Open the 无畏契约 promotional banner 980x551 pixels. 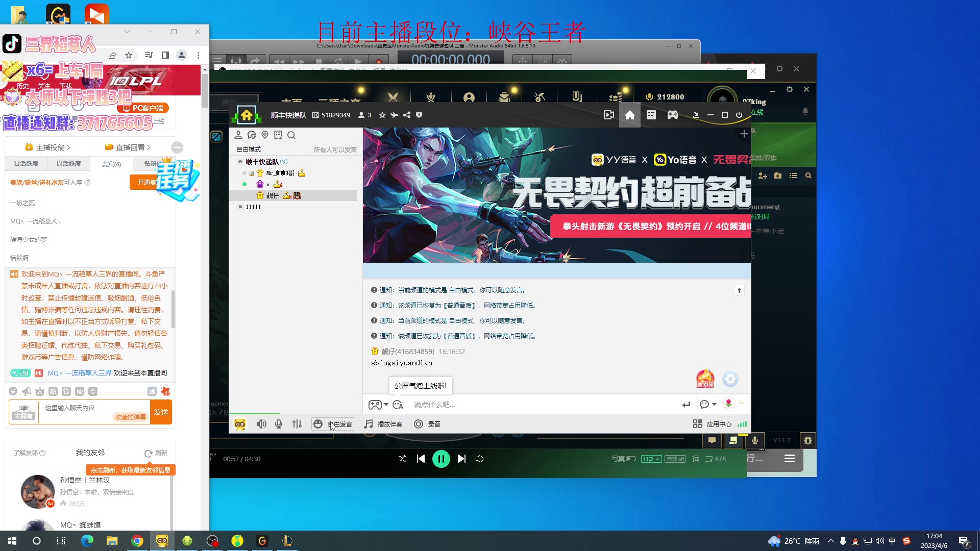(x=556, y=195)
